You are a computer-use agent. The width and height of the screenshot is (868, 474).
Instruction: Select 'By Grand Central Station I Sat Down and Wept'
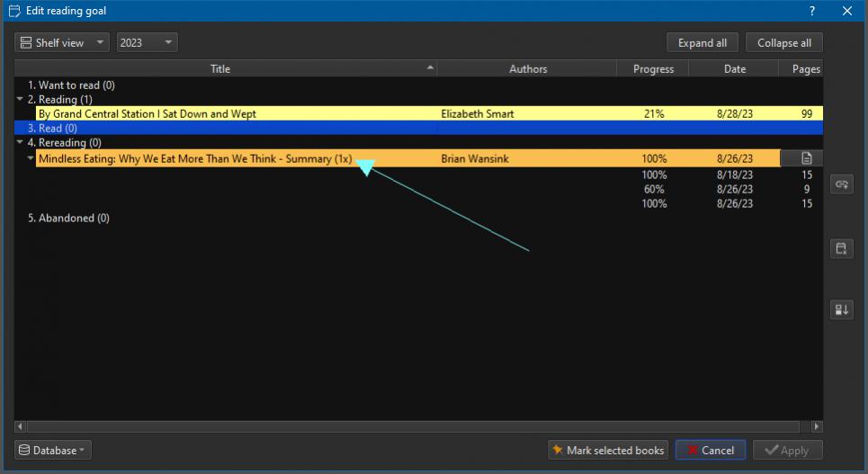pos(148,113)
